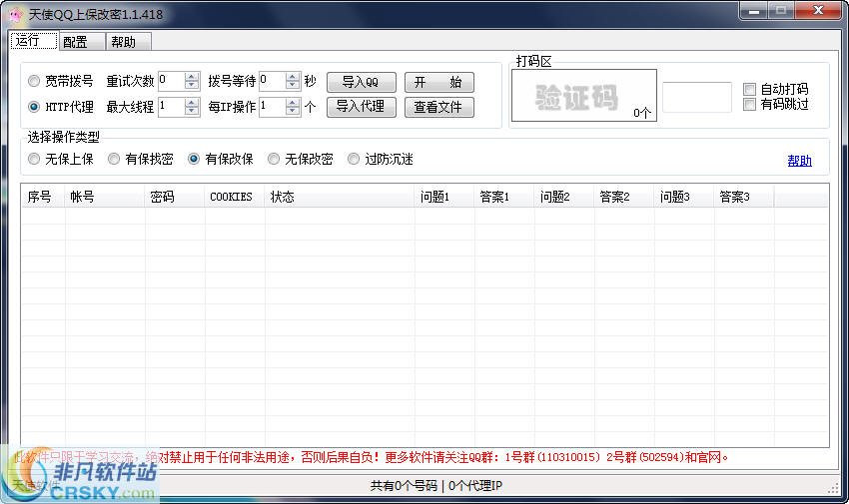Screen dimensions: 849x504
Task: Increase 每IP操作 count with up arrow
Action: click(x=293, y=103)
